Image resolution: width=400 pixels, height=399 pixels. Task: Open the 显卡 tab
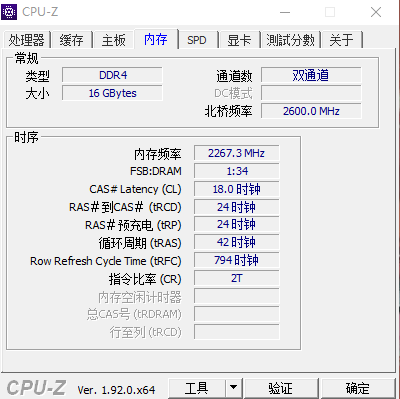pos(239,40)
